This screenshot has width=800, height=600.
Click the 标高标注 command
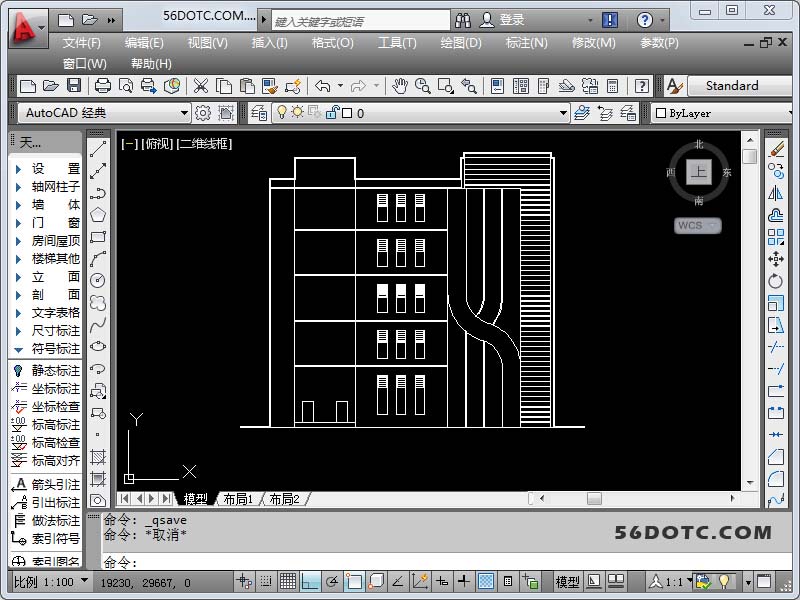[46, 425]
